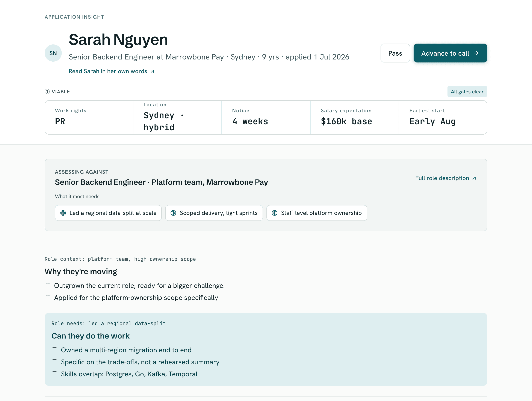Click the 'ASSESSING AGAINST' label
The height and width of the screenshot is (401, 532).
(x=82, y=172)
